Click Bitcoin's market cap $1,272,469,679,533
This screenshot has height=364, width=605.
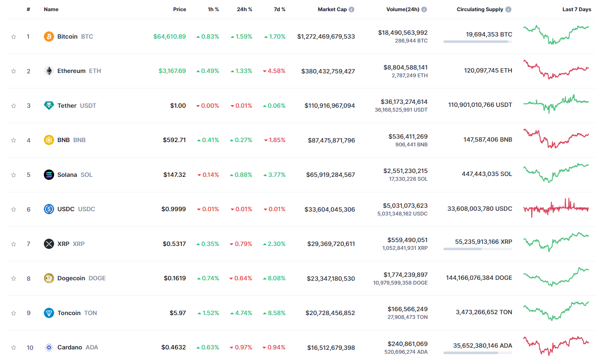[x=326, y=36]
